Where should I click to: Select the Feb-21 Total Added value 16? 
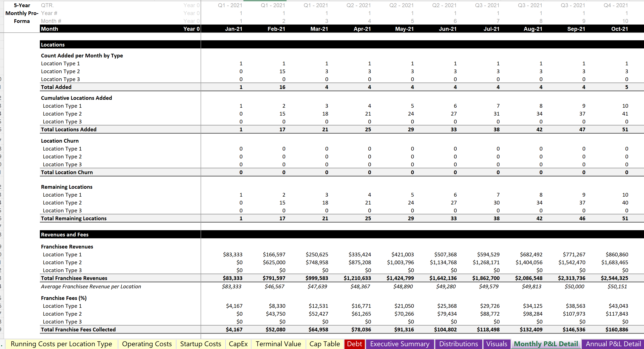point(282,87)
